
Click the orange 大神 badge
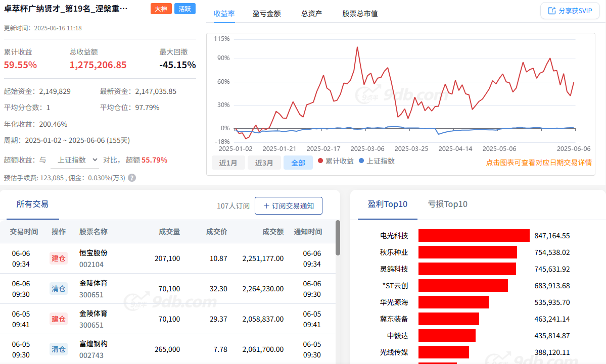pos(161,9)
